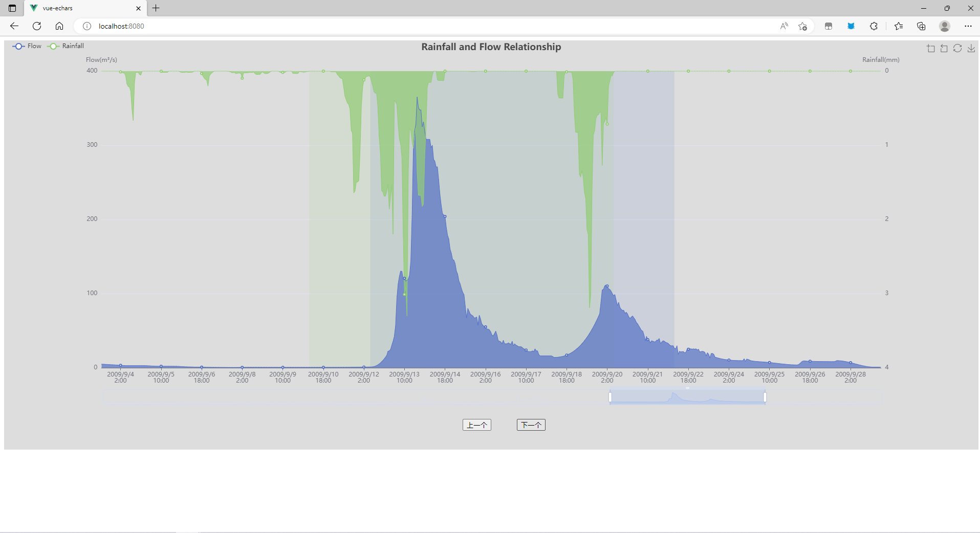The image size is (980, 533).
Task: Toggle the Rainfall series in the legend
Action: coord(66,46)
